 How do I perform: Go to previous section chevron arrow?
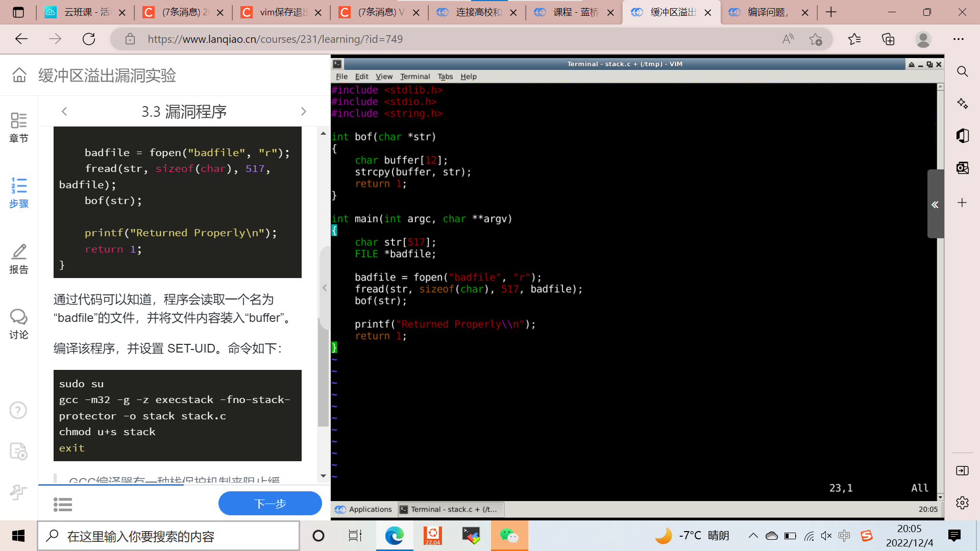click(64, 111)
